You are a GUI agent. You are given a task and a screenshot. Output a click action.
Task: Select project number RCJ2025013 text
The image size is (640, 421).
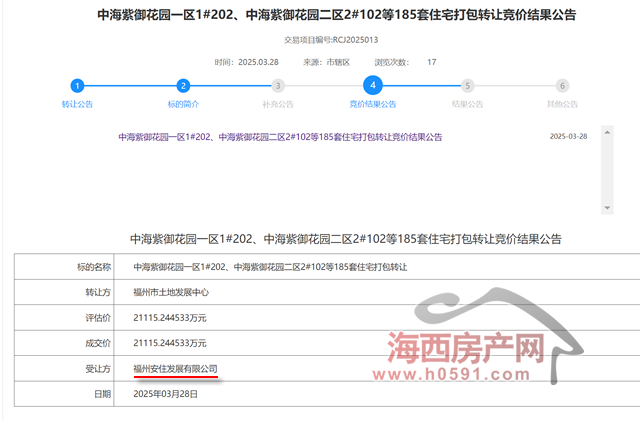click(x=355, y=40)
